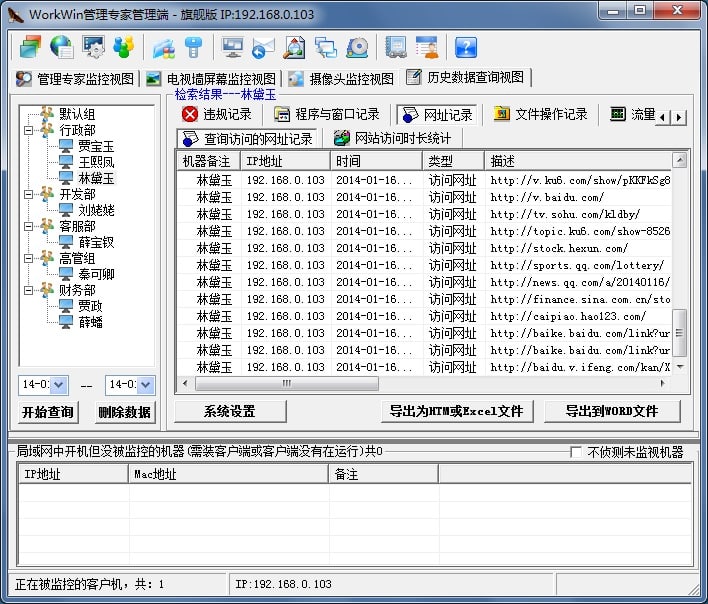Select 贾宝玉 in the tree
The height and width of the screenshot is (604, 708).
tap(96, 146)
